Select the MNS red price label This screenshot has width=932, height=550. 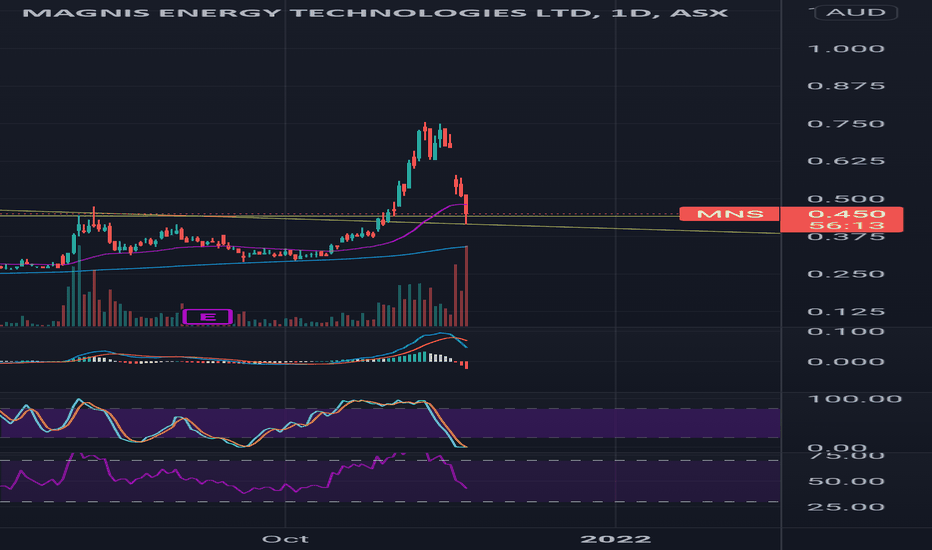click(729, 214)
